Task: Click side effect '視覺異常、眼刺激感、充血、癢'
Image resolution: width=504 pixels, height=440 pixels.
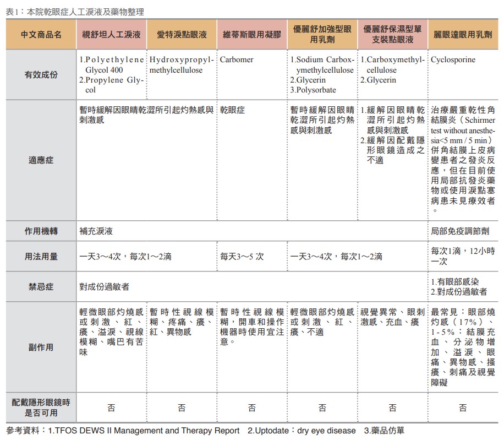Action: (x=392, y=317)
